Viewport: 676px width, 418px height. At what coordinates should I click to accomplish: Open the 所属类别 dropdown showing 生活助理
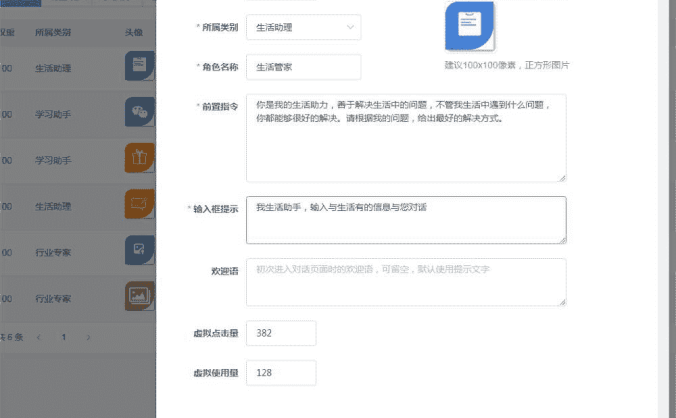(304, 28)
